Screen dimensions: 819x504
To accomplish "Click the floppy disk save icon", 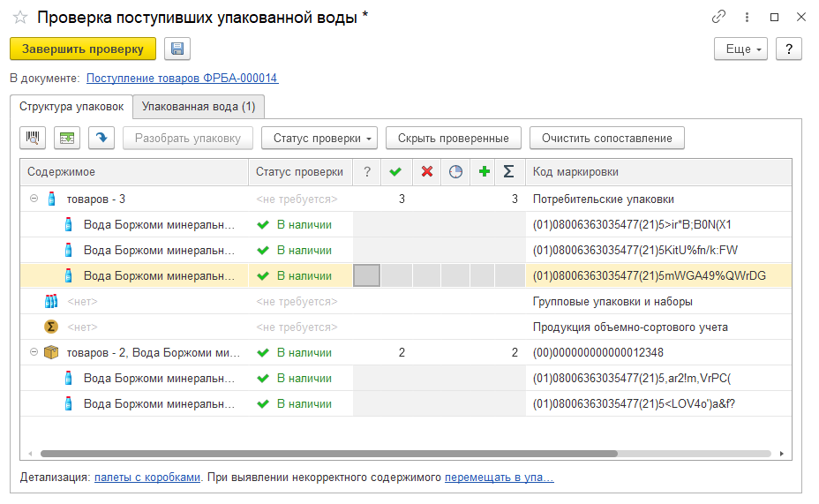I will click(x=177, y=49).
